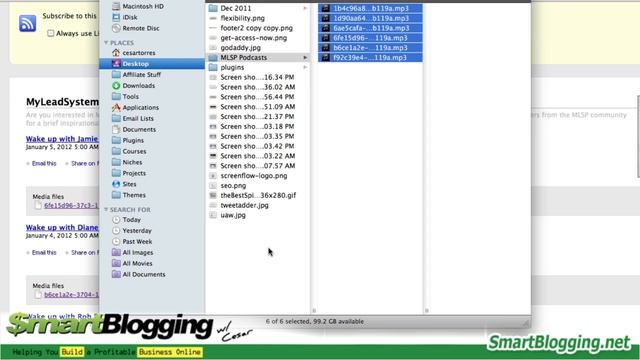Collapse the PLACES sidebar section
This screenshot has width=640, height=360.
[106, 43]
